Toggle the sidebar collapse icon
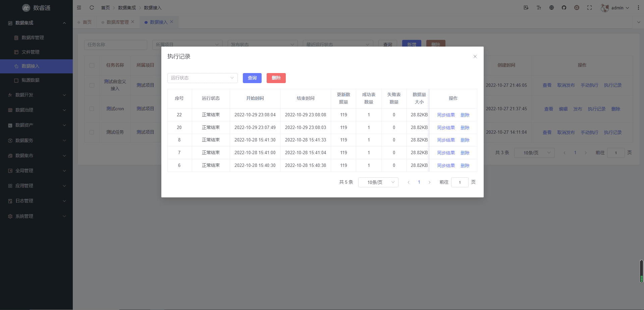Screen dimensions: 644x310 pyautogui.click(x=79, y=7)
